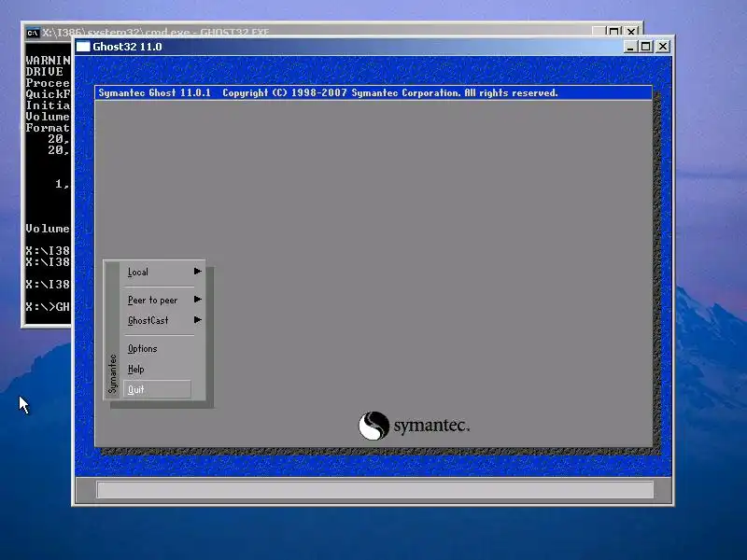This screenshot has height=560, width=747.
Task: Click the Symantec logo in Ghost window
Action: click(414, 426)
